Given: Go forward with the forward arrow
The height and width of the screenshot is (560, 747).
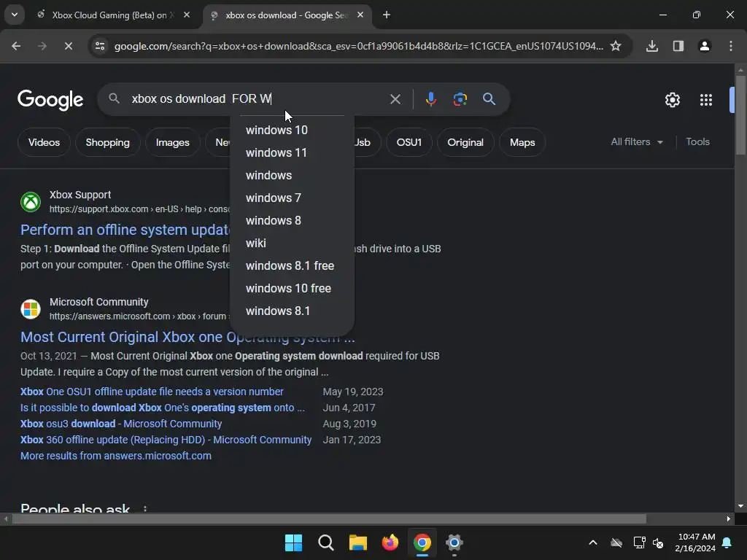Looking at the screenshot, I should coord(42,46).
